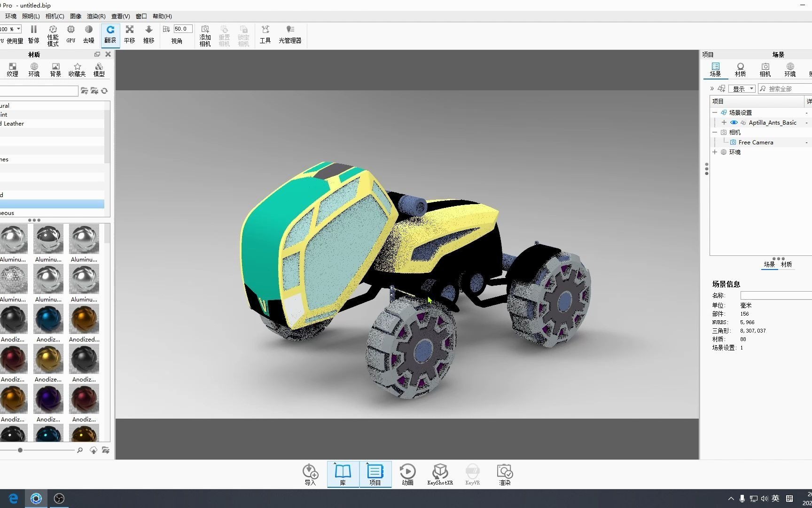Open the Animation (动画) panel
The image size is (812, 508).
point(407,474)
